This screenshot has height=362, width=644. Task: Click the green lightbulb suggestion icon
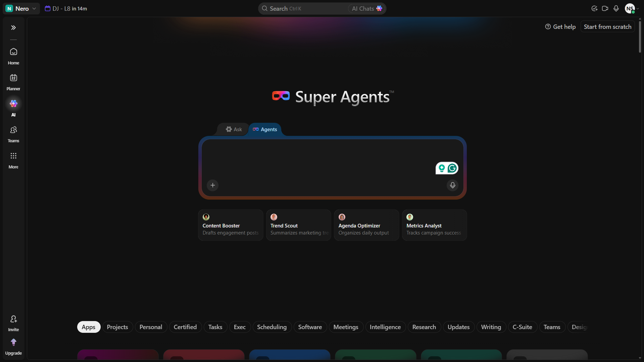point(442,168)
